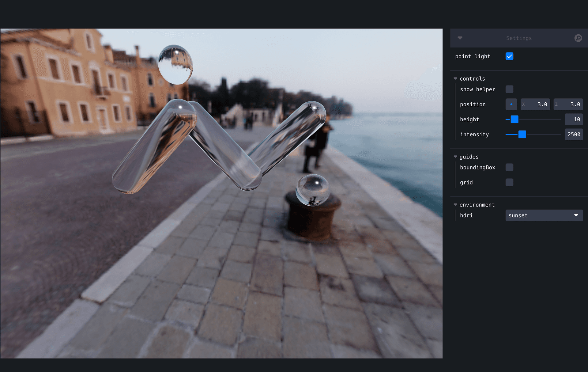Select the Z position input showing 3.0
The image size is (588, 372).
(568, 104)
